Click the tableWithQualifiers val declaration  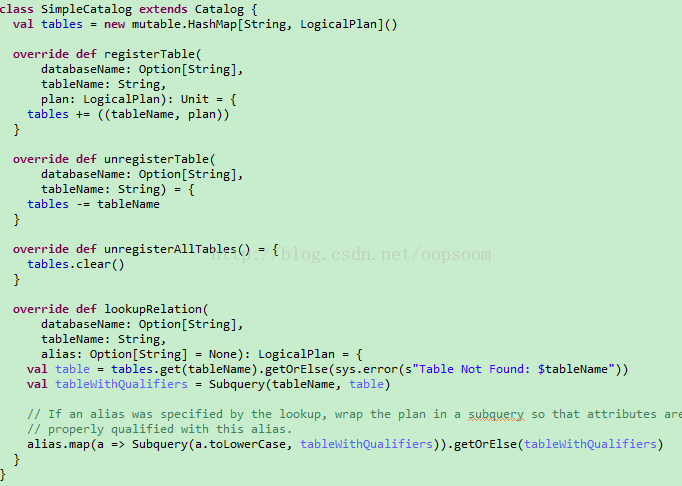(121, 385)
